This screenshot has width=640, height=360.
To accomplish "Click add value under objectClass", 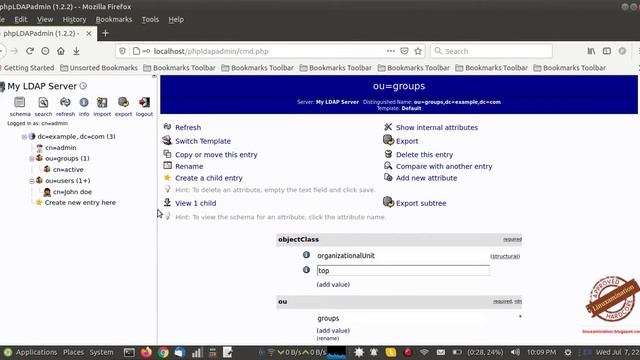I will [x=333, y=284].
